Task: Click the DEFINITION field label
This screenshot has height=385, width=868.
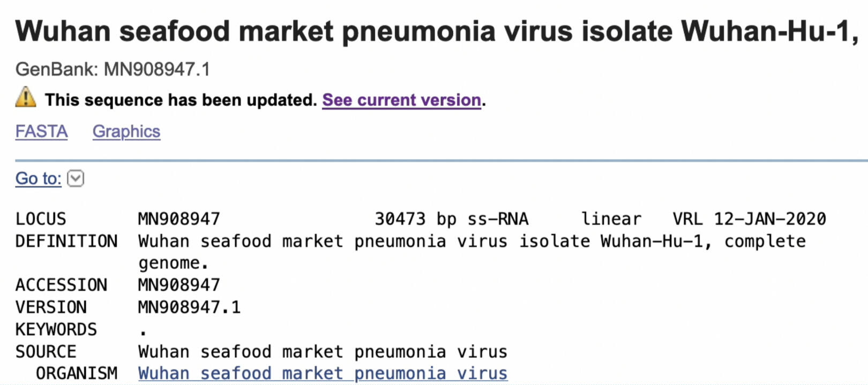Action: 66,241
